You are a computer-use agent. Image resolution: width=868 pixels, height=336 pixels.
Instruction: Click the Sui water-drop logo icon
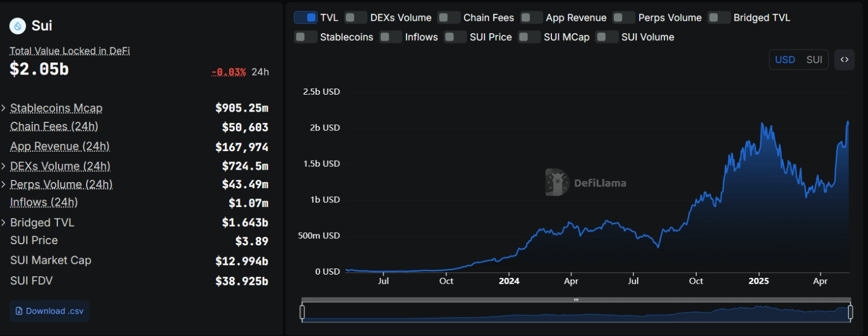(x=19, y=26)
